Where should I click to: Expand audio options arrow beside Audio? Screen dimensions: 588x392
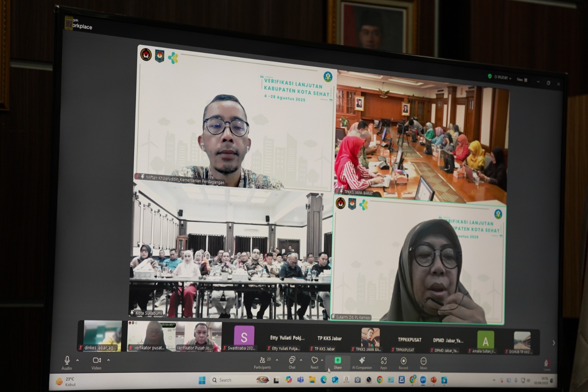tap(78, 360)
